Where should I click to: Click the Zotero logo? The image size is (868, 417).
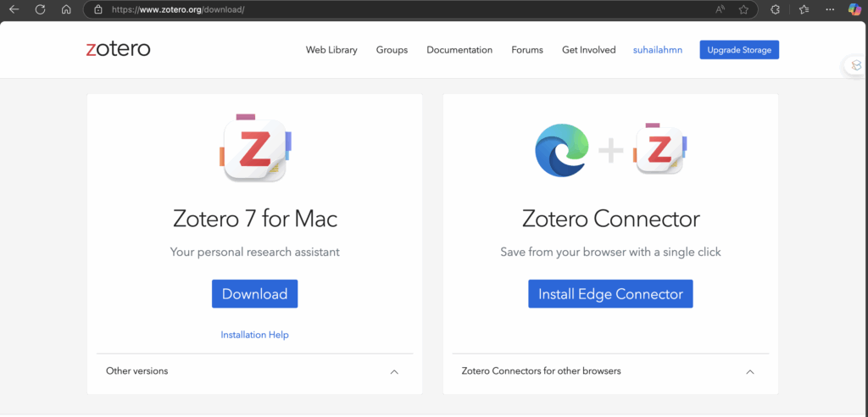click(118, 49)
